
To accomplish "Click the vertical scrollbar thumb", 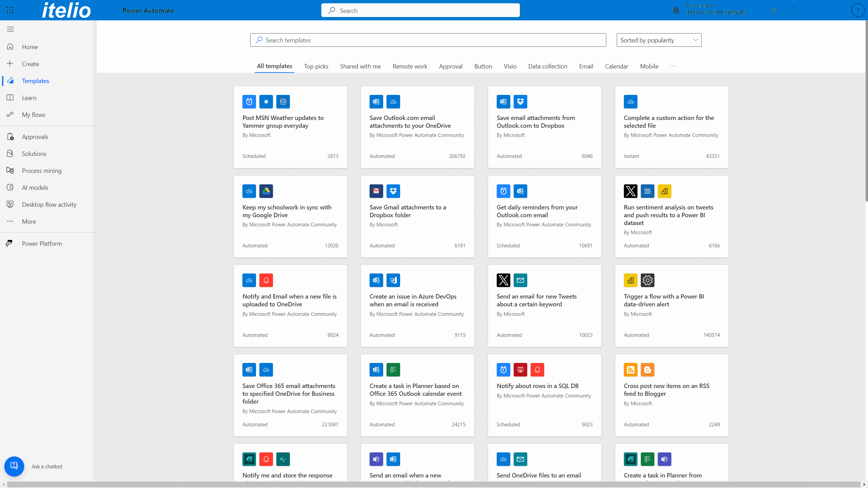I will [866, 112].
